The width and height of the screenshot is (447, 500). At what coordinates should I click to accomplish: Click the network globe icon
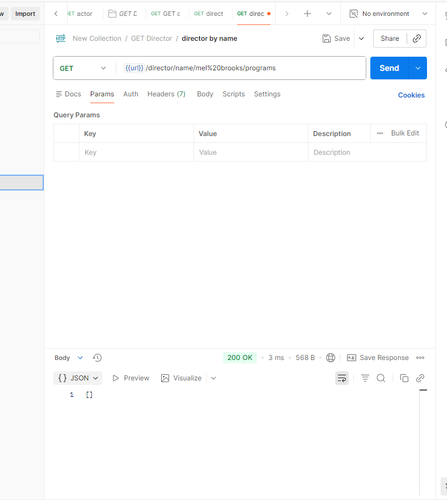coord(330,358)
